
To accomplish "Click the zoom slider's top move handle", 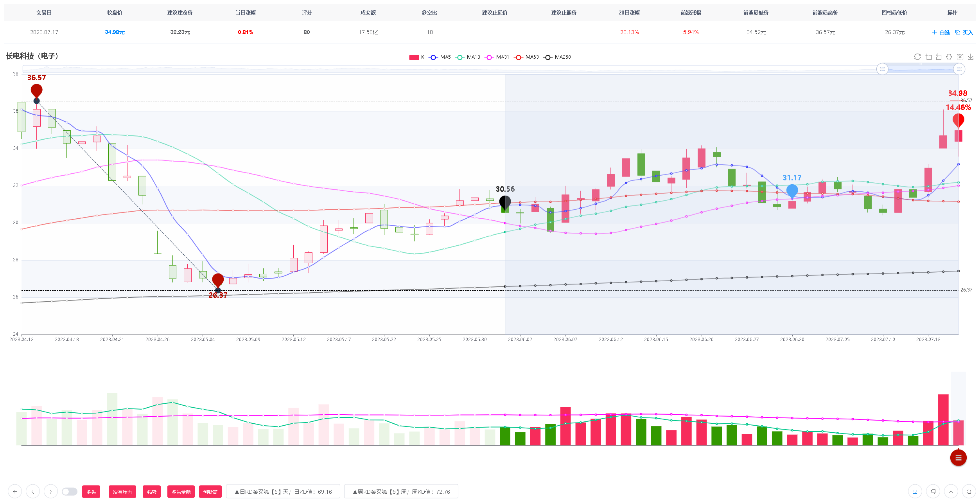I will [x=921, y=64].
